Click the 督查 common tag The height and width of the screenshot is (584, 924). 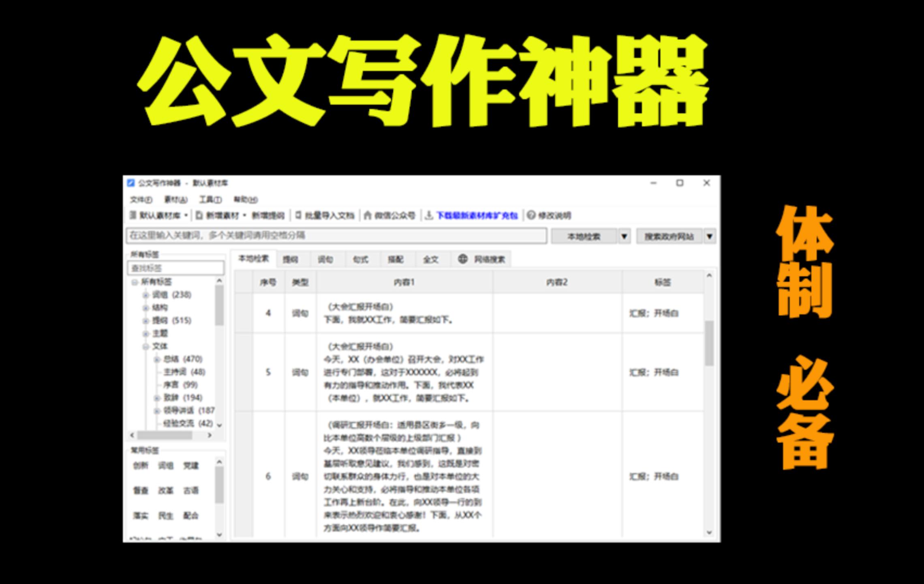tap(141, 491)
